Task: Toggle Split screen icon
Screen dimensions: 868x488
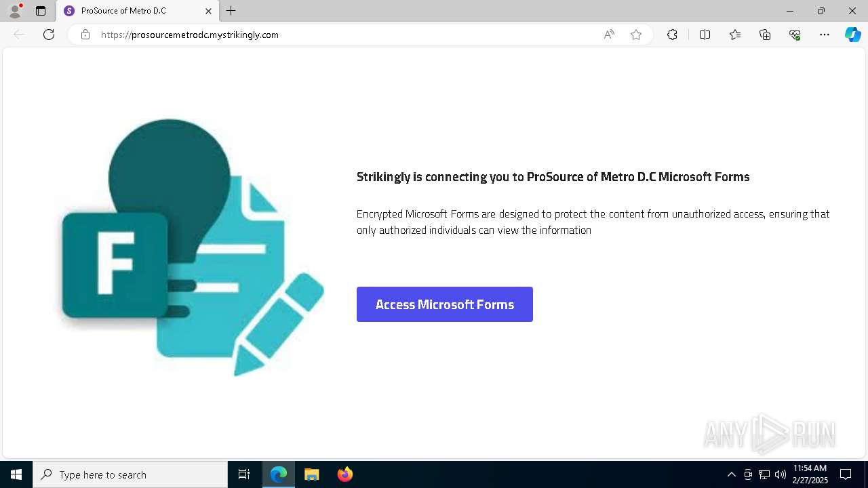Action: tap(705, 35)
